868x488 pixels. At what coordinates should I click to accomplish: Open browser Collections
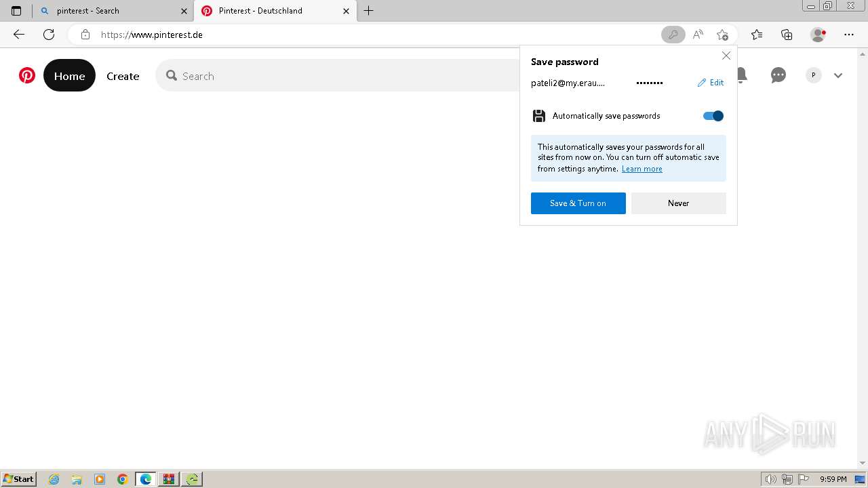pyautogui.click(x=787, y=35)
